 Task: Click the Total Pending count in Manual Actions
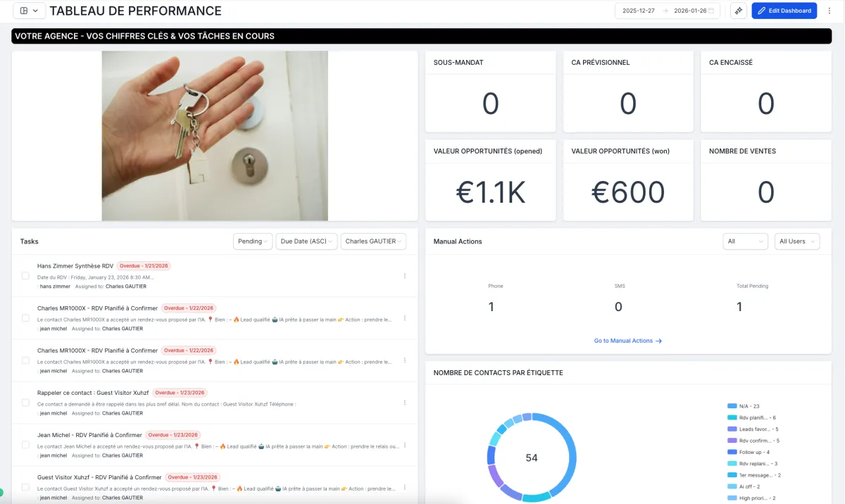point(739,307)
